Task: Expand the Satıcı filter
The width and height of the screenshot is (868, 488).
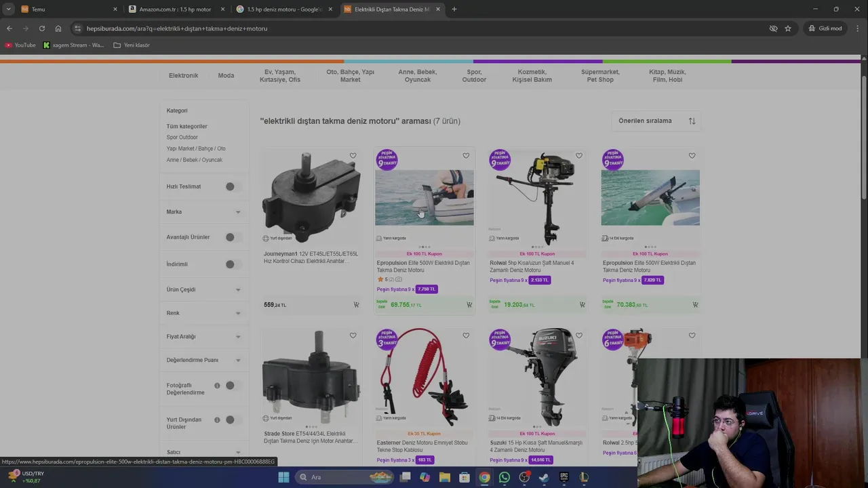Action: click(x=203, y=452)
